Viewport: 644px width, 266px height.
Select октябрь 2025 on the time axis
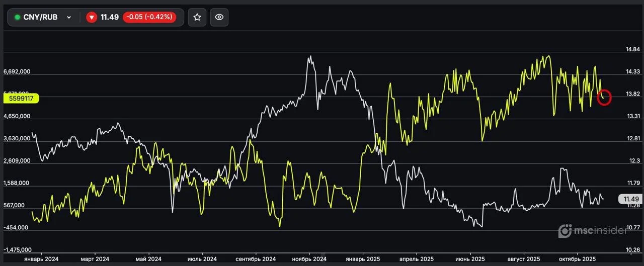click(x=577, y=259)
